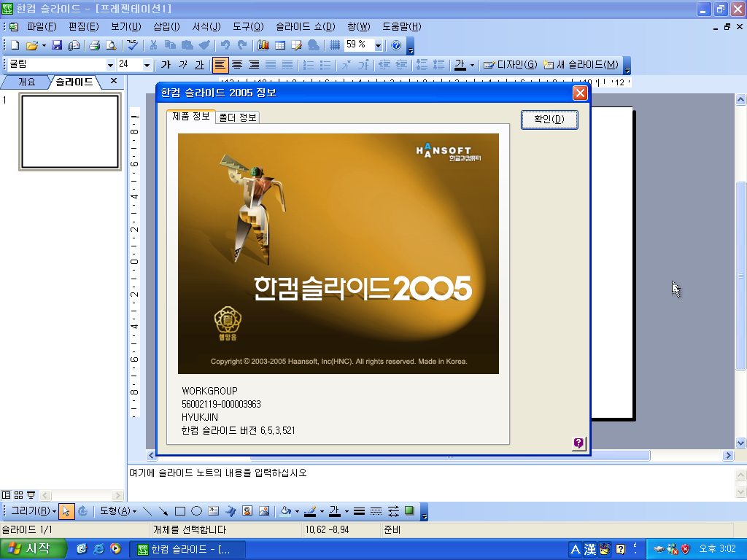Screen dimensions: 747x560
Task: Switch to the 폴더 정보 tab
Action: [x=238, y=117]
